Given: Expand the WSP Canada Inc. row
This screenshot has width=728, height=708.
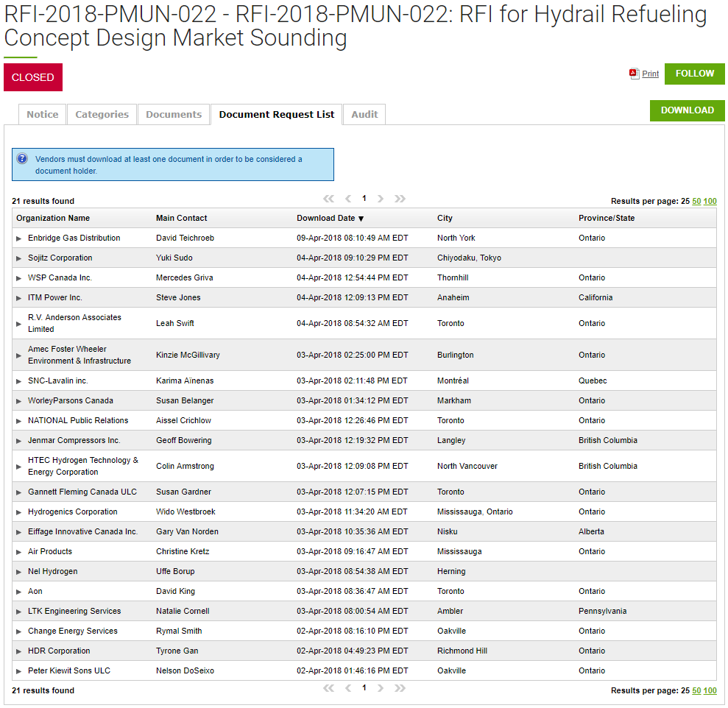Looking at the screenshot, I should point(18,278).
